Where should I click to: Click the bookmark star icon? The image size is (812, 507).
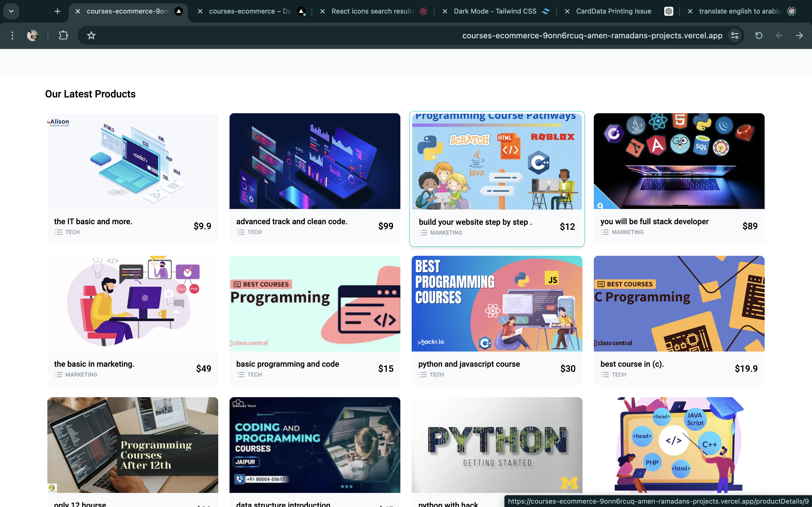91,35
